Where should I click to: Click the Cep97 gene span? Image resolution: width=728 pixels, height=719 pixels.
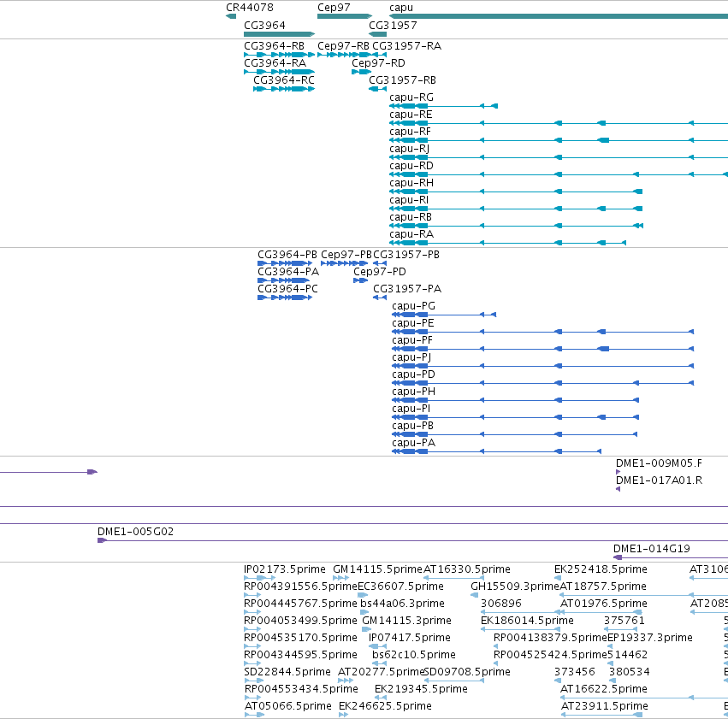[x=345, y=16]
